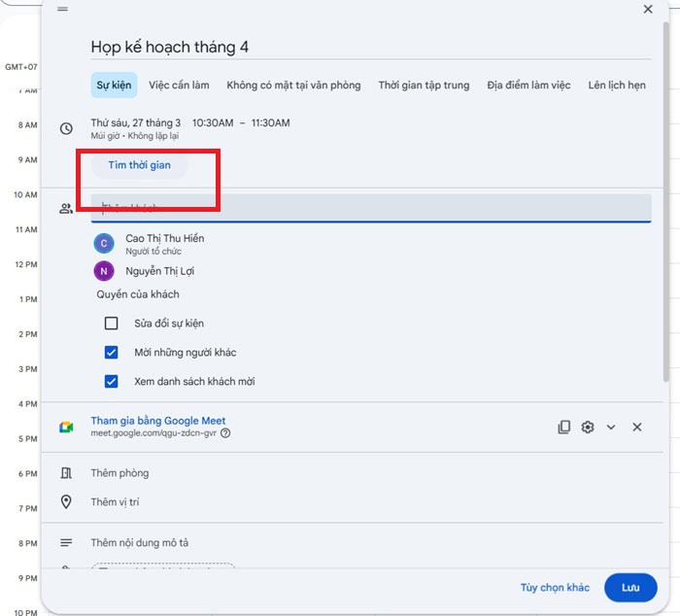Image resolution: width=680 pixels, height=616 pixels.
Task: Enable the Sửa đổi sự kiện checkbox
Action: (x=112, y=324)
